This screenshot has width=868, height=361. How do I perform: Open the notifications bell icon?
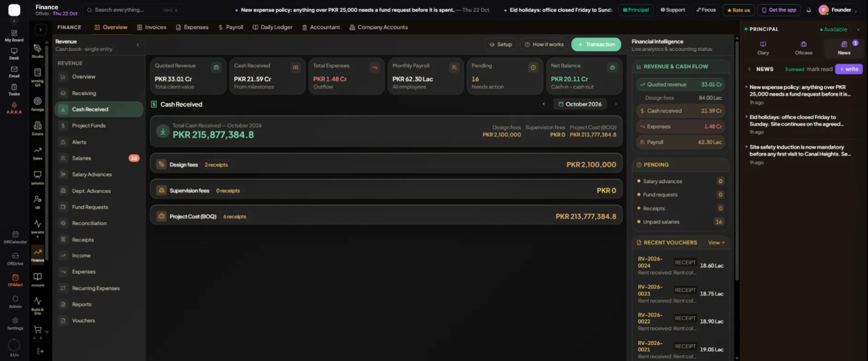tap(809, 10)
